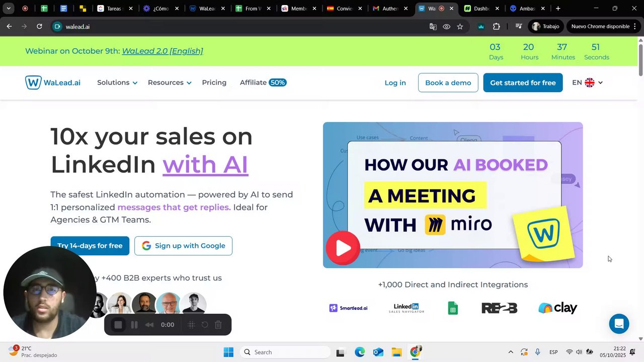Click the pinned red-dot recording tab
The width and height of the screenshot is (644, 362).
(25, 9)
